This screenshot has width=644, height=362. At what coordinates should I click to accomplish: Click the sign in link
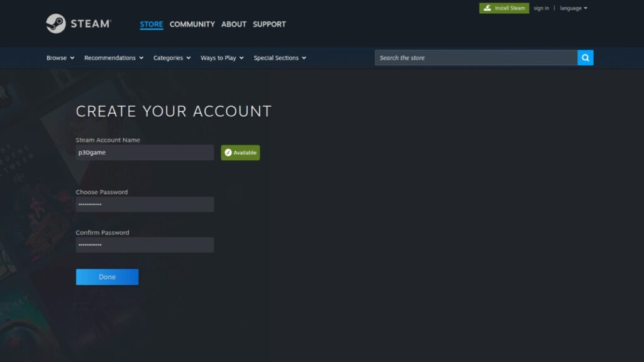click(x=541, y=8)
